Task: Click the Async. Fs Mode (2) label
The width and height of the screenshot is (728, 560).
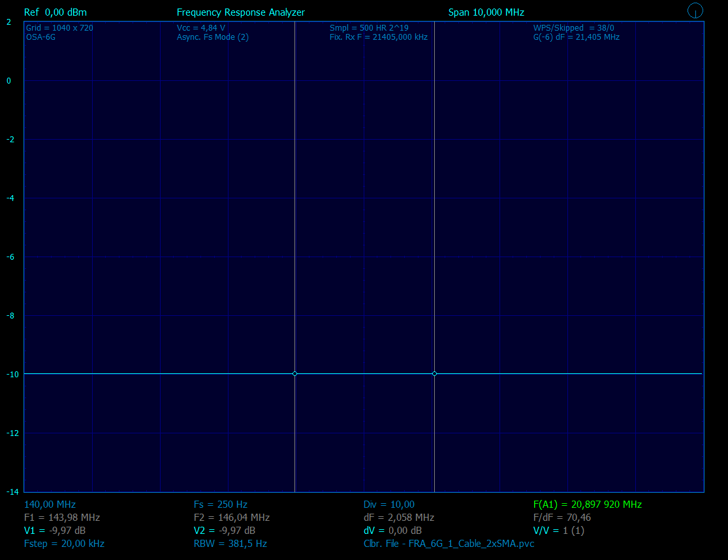Action: (212, 37)
